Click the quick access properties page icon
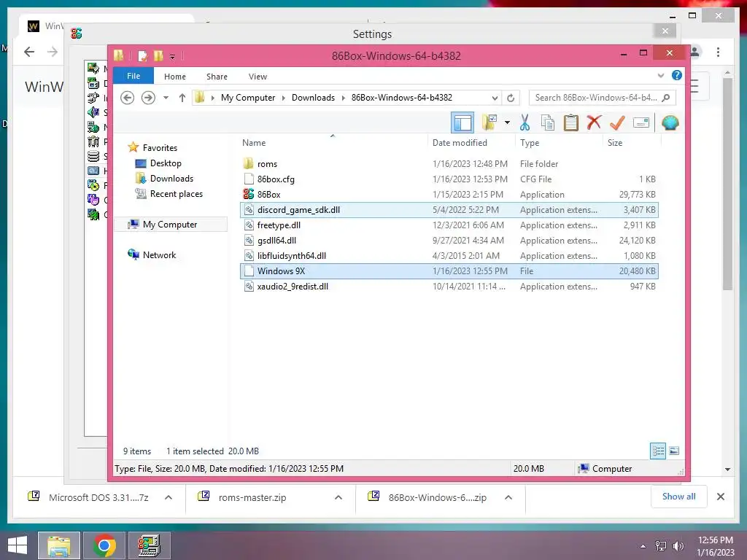The width and height of the screenshot is (747, 560). tap(142, 55)
